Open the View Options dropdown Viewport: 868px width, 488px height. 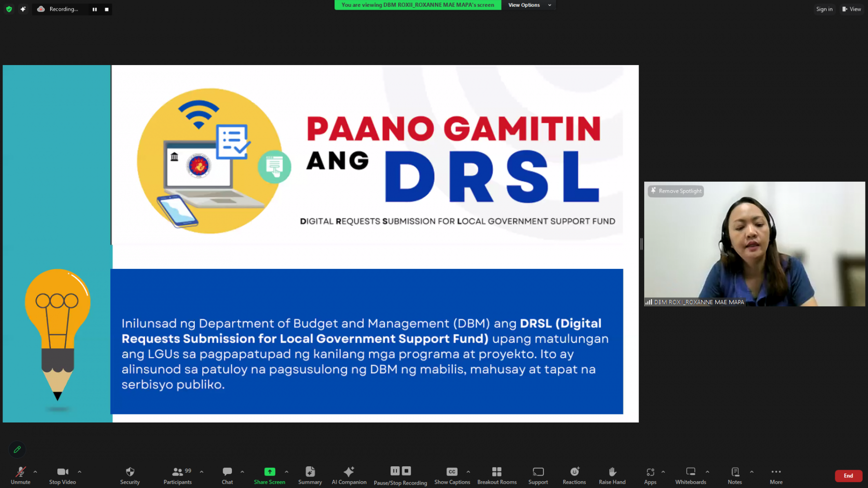(529, 5)
